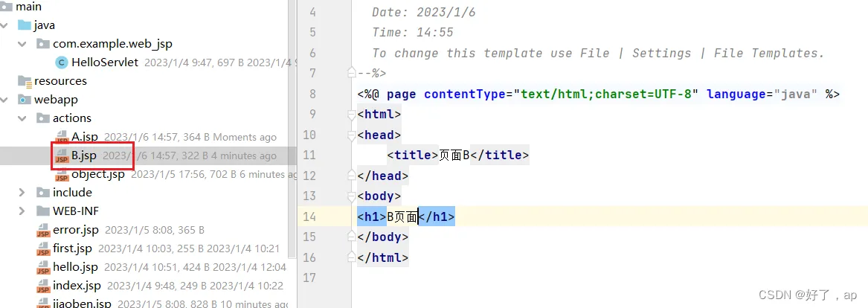Place cursor in the title tag text
This screenshot has height=308, width=868.
click(449, 155)
